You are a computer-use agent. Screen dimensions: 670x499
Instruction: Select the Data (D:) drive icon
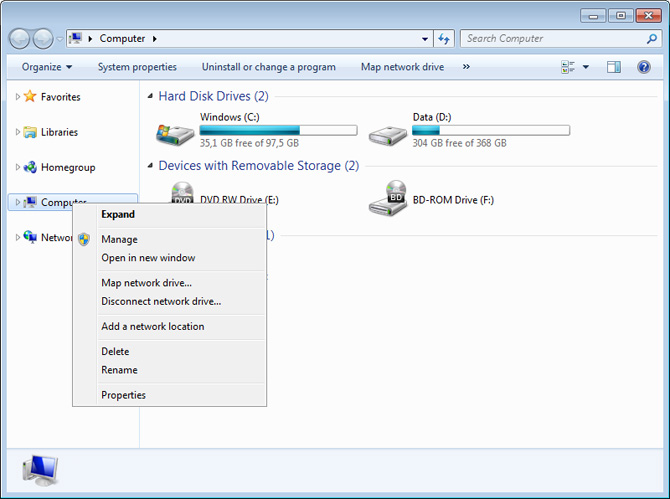[388, 135]
